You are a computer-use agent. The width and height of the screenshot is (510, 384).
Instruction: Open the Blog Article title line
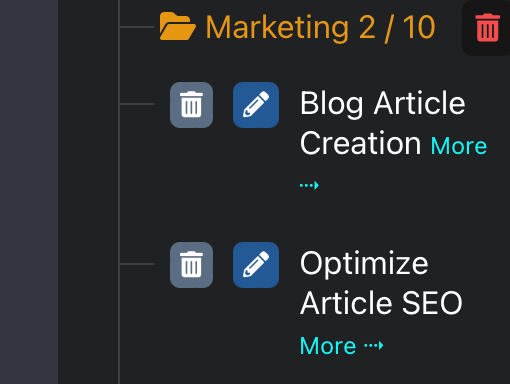[x=382, y=104]
